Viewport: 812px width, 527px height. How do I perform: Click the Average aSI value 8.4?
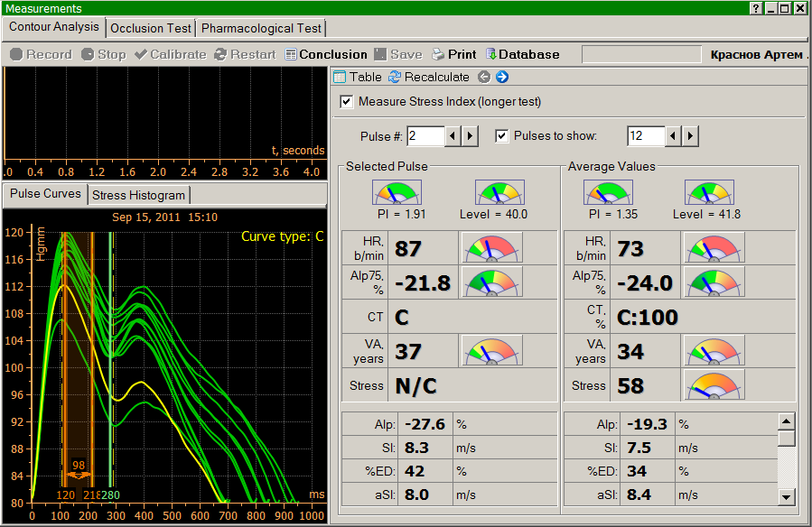click(639, 495)
